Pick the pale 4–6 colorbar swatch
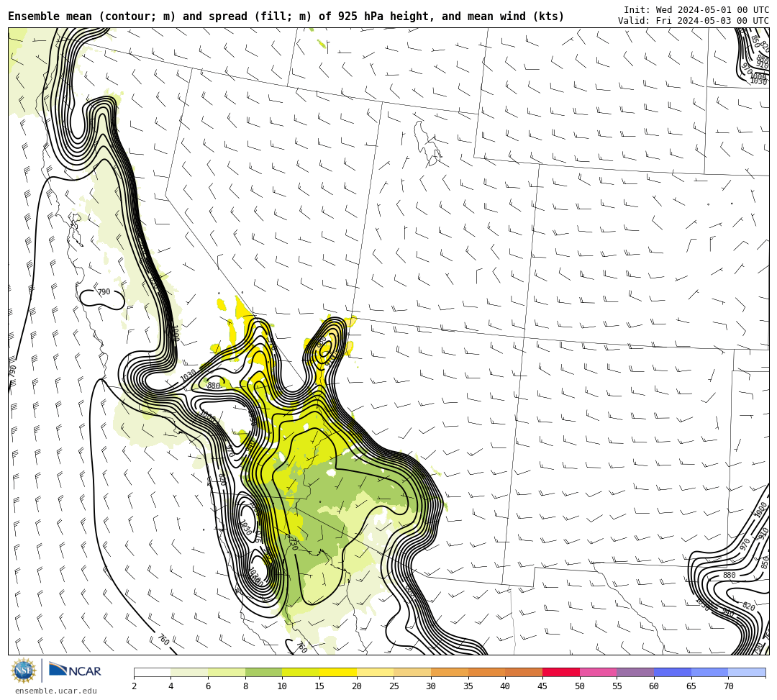This screenshot has width=777, height=700. pos(189,672)
